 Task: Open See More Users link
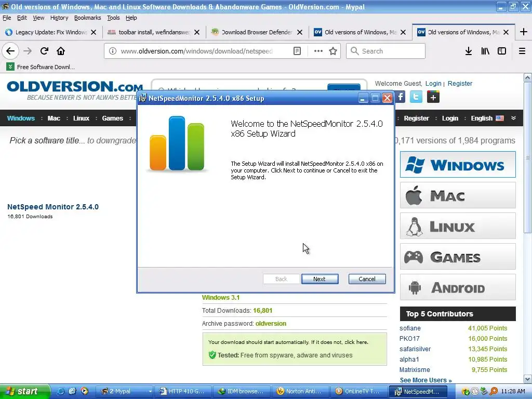tap(426, 380)
